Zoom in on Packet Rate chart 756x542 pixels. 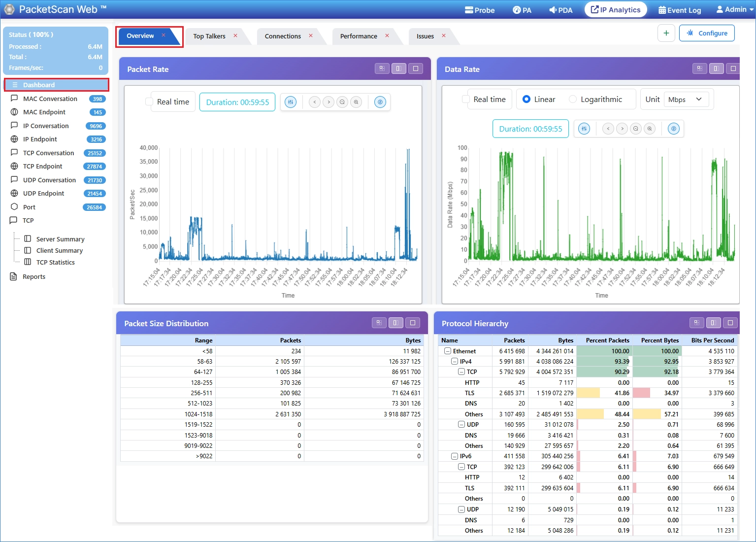[356, 102]
